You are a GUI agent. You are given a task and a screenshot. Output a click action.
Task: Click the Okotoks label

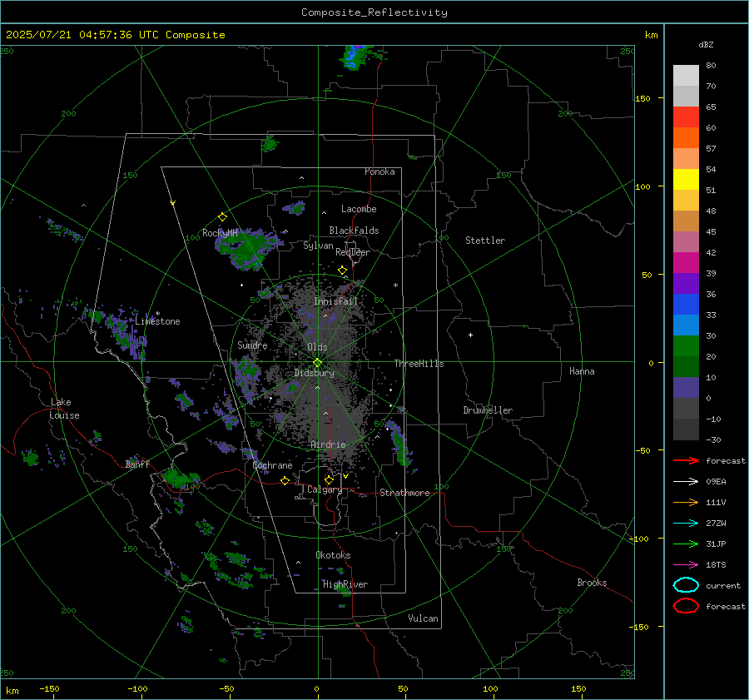(333, 556)
